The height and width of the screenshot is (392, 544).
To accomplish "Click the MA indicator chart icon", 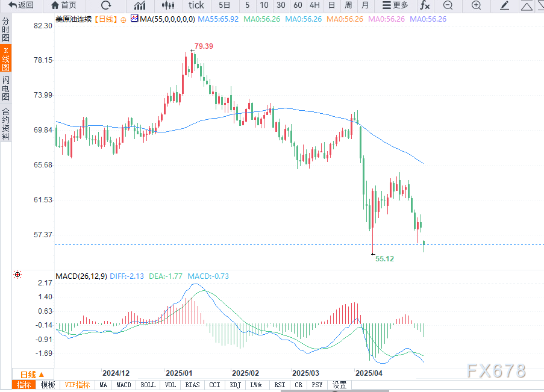I will click(134, 18).
